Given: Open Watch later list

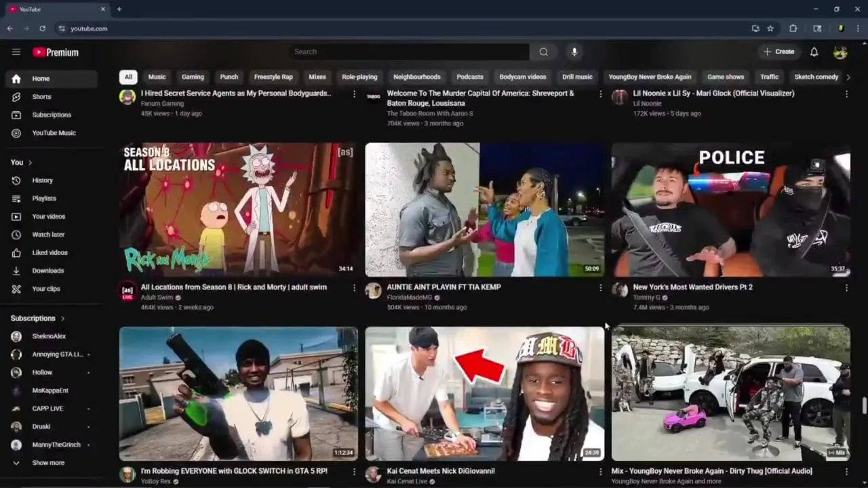Looking at the screenshot, I should [51, 235].
